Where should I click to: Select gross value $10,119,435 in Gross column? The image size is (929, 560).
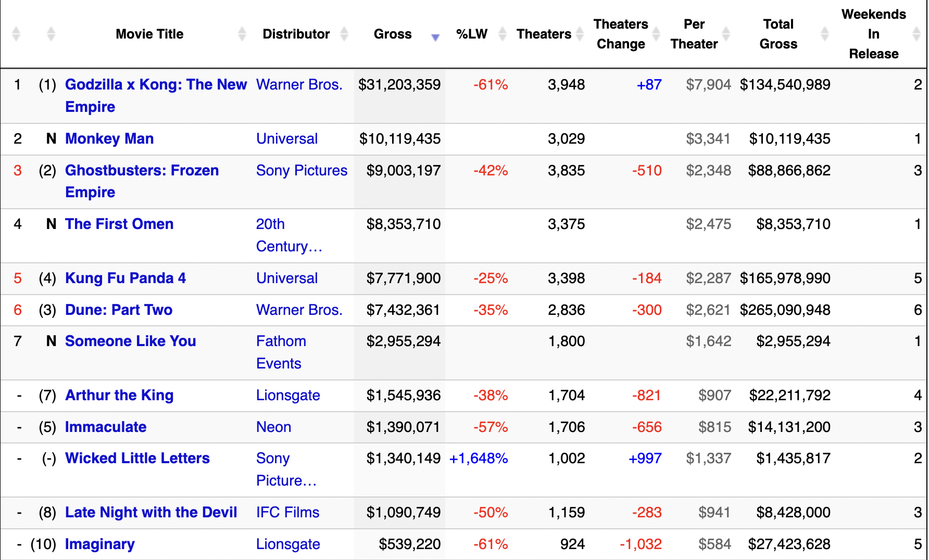pos(400,138)
